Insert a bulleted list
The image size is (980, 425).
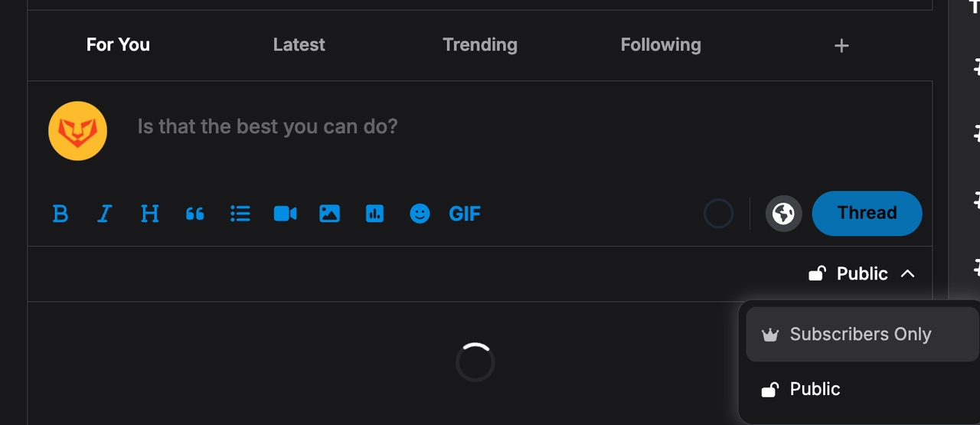pyautogui.click(x=240, y=214)
